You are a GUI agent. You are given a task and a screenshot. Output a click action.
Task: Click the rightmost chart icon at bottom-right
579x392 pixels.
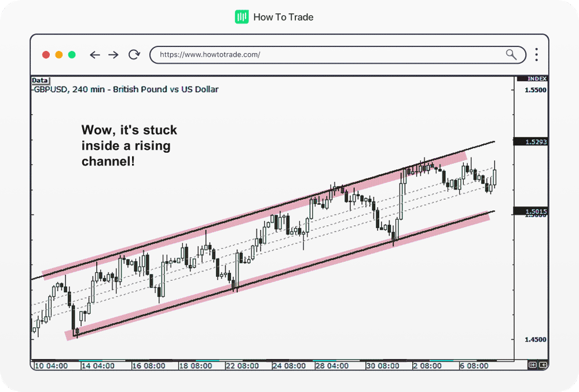543,365
